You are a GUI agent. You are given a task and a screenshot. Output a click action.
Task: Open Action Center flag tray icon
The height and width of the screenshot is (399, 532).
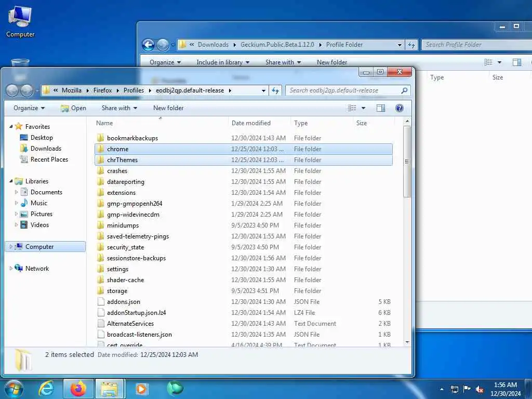pyautogui.click(x=467, y=389)
